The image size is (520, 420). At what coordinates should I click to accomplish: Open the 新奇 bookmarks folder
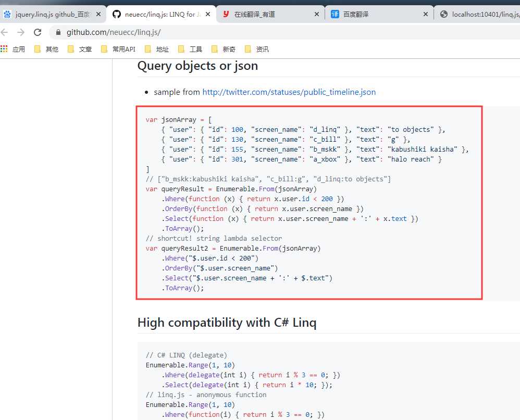click(x=224, y=49)
